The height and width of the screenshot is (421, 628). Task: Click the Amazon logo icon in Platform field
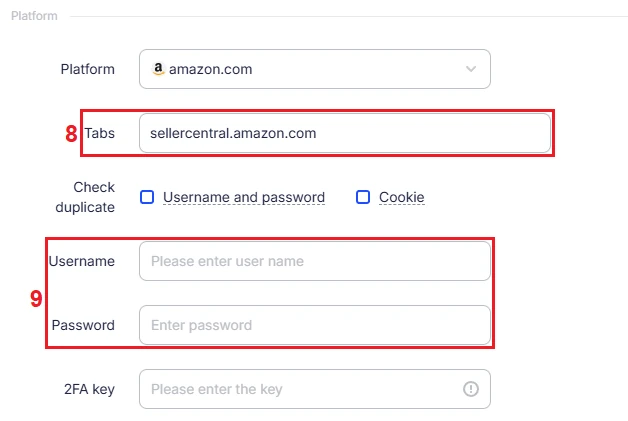(157, 69)
